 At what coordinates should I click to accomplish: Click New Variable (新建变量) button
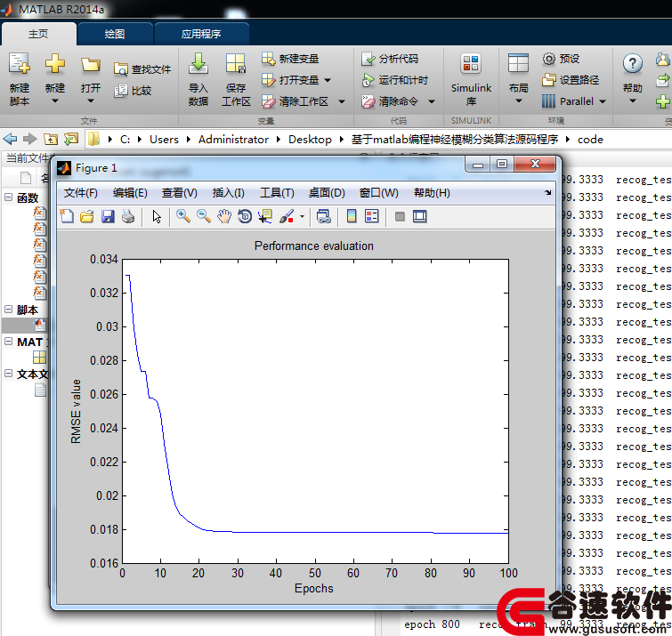click(290, 59)
